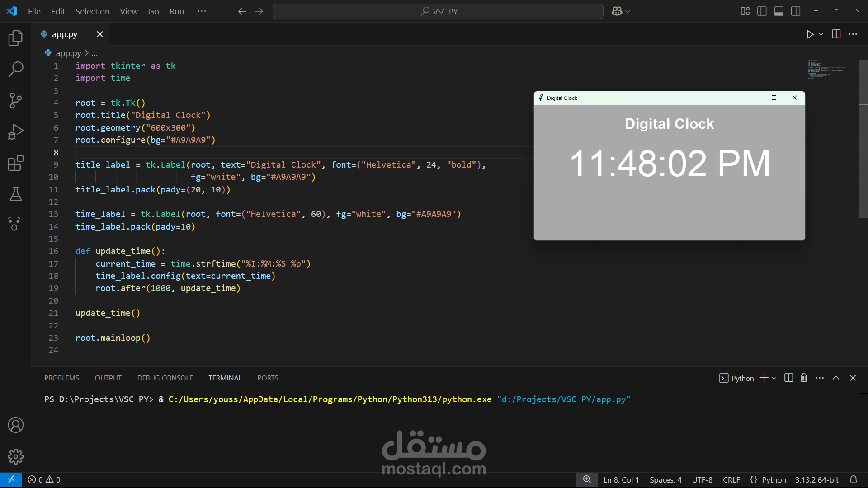Click the Spaces: 4 indentation indicator
Image resolution: width=868 pixels, height=488 pixels.
[x=665, y=480]
